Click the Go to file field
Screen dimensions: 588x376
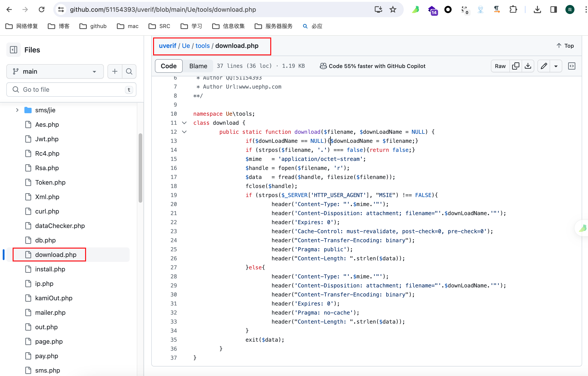click(71, 90)
